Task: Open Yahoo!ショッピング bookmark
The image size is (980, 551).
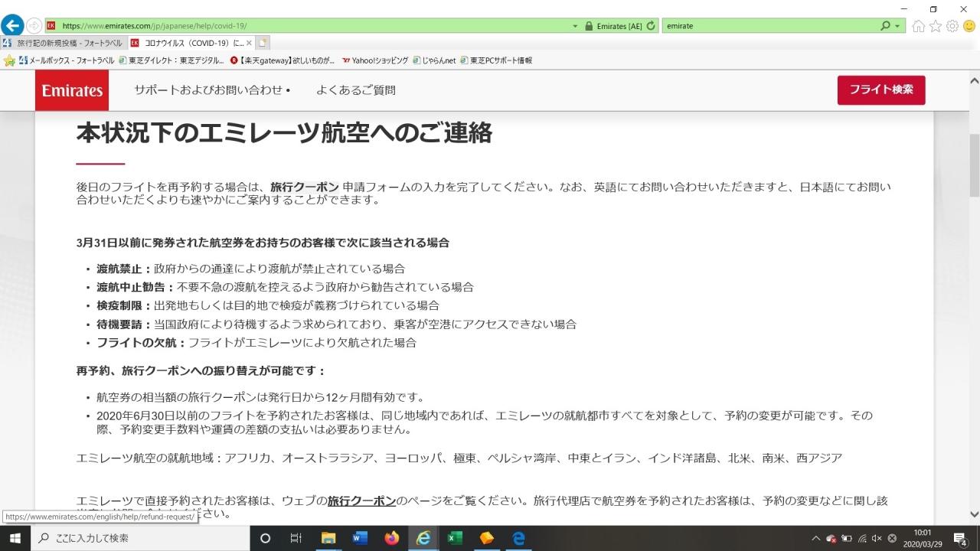Action: [375, 60]
